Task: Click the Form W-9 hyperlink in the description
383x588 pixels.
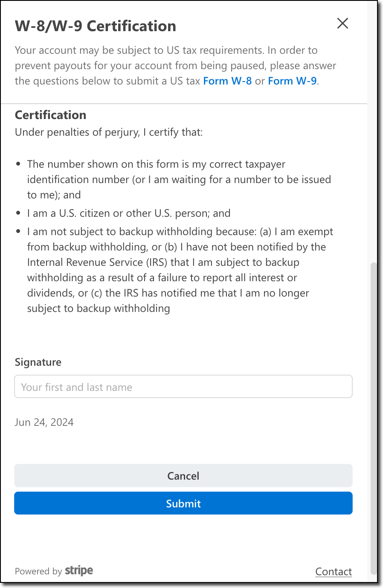Action: click(x=292, y=81)
